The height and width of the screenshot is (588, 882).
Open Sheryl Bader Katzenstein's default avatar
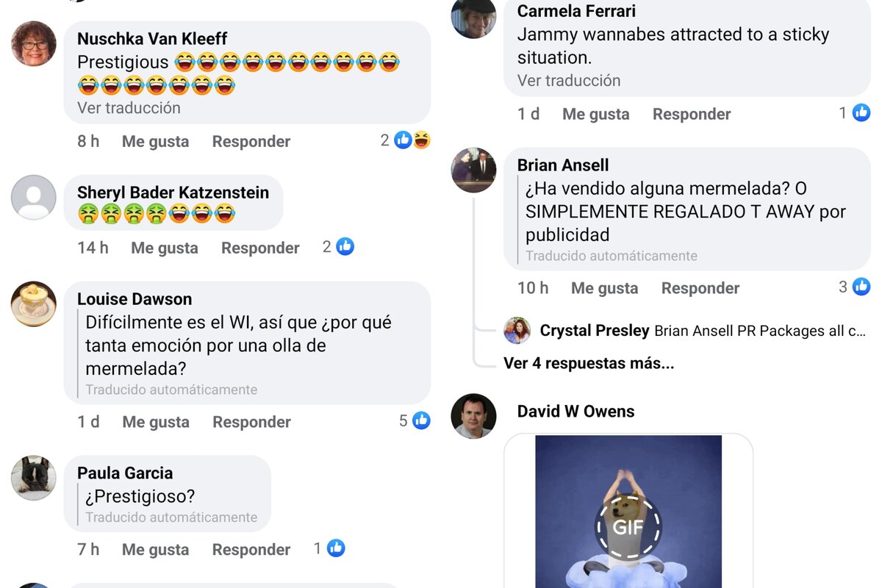tap(34, 198)
